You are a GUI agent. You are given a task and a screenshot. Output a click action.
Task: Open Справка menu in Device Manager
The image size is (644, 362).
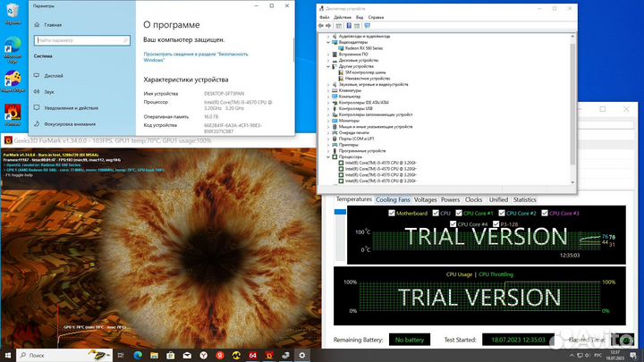pos(376,17)
